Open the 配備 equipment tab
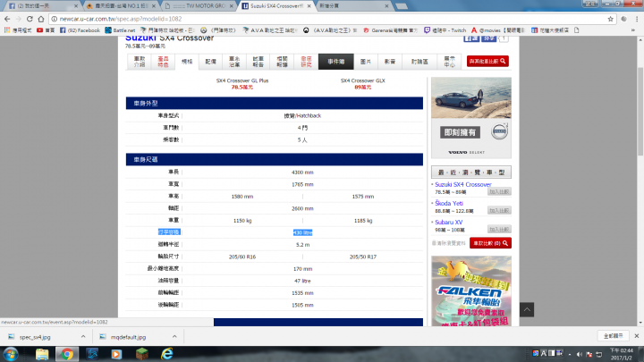644x362 pixels. 211,62
